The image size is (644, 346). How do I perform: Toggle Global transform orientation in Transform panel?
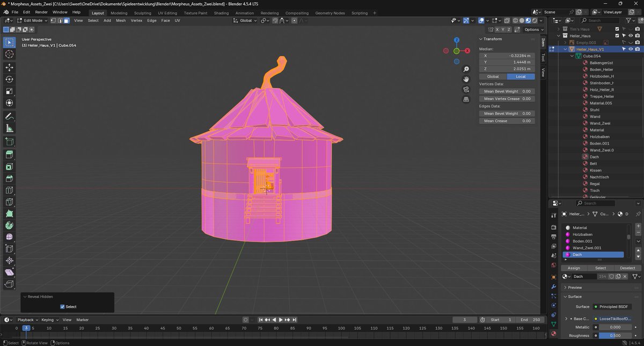click(493, 76)
